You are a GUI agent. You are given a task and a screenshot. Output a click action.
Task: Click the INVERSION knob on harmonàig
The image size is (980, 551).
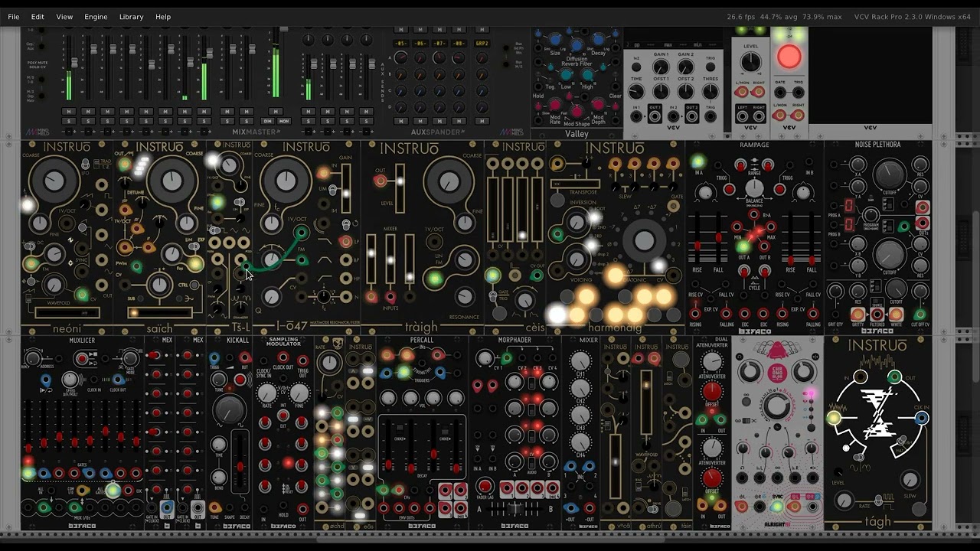click(577, 224)
